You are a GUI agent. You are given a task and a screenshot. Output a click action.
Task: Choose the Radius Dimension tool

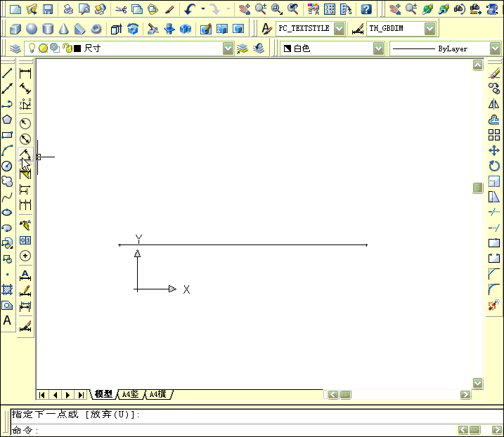pos(25,124)
